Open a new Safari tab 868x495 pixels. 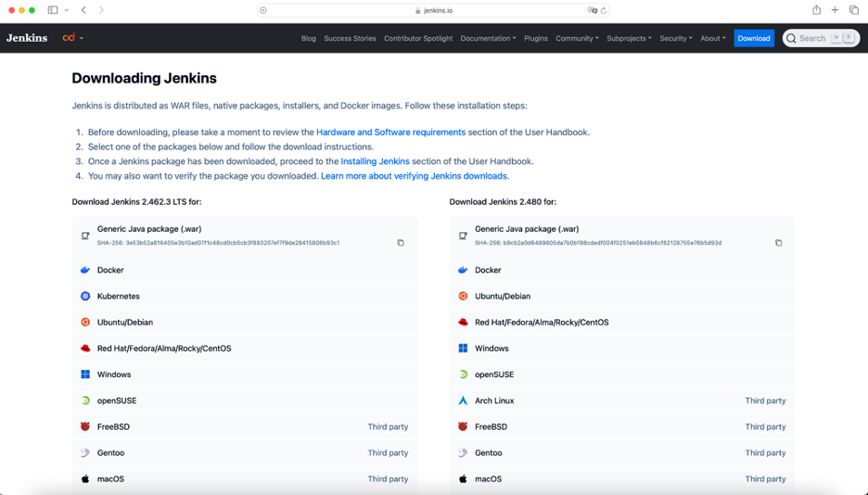835,10
